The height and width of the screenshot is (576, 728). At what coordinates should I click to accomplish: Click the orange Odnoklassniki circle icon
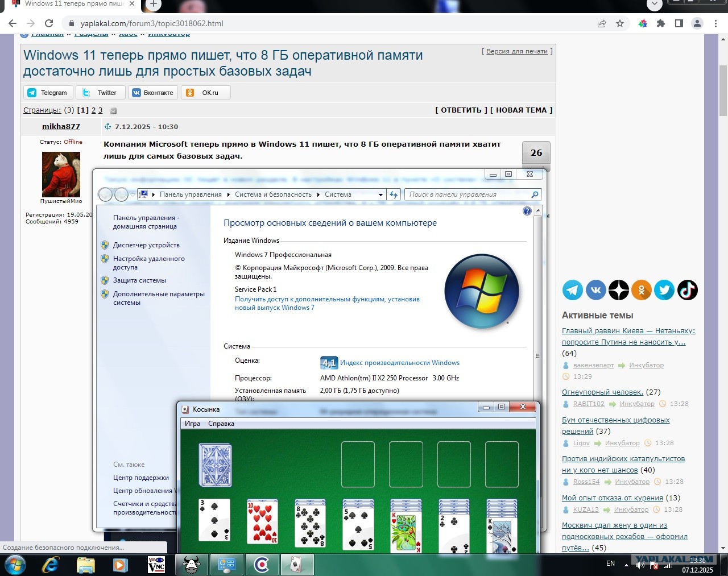[642, 290]
